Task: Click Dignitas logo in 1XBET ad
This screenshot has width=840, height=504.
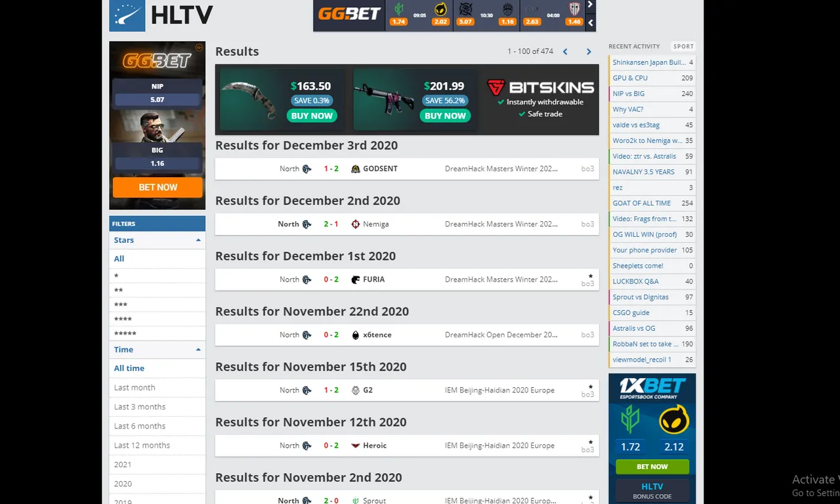Action: 674,420
